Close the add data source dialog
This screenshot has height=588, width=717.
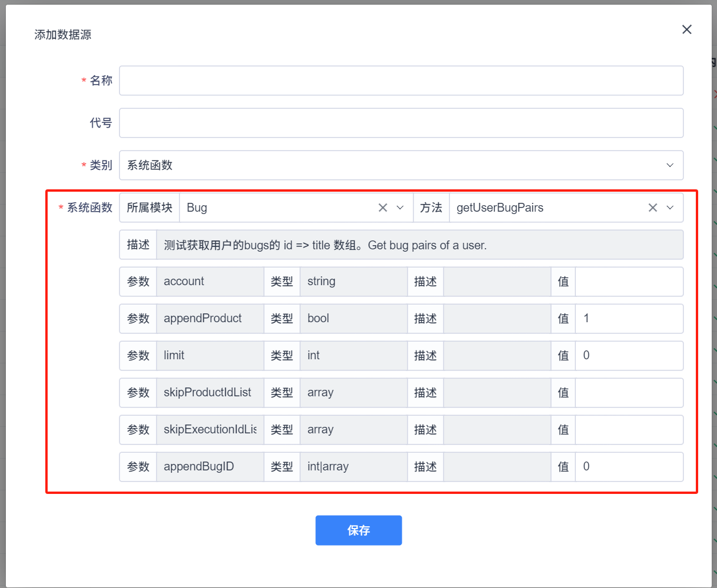(686, 29)
